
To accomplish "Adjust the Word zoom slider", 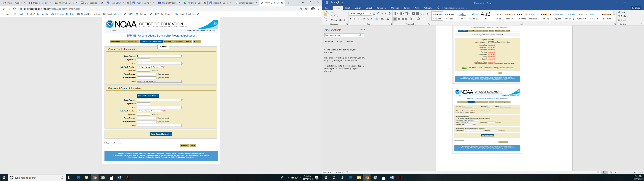I will (625, 172).
